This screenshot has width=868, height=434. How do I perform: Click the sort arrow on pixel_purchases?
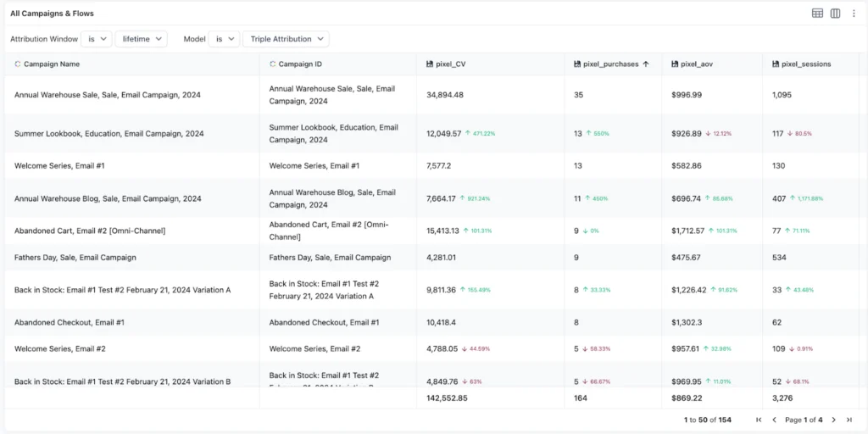pos(646,64)
